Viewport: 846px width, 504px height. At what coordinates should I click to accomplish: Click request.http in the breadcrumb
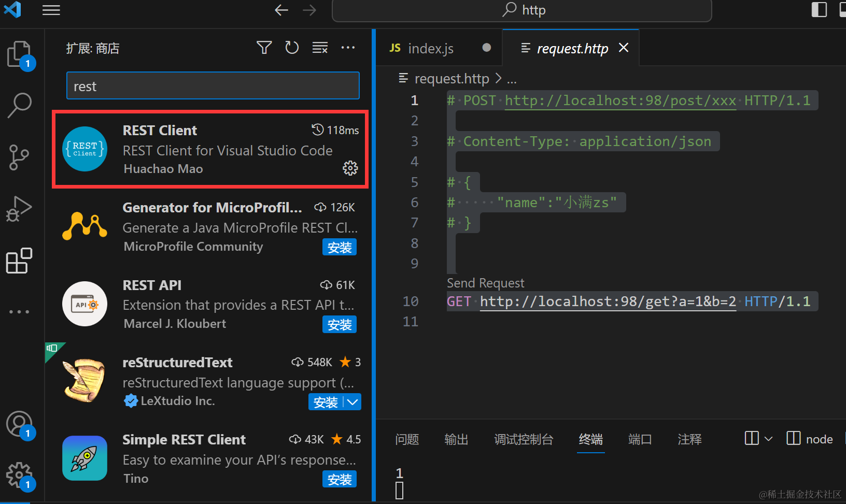pos(452,78)
